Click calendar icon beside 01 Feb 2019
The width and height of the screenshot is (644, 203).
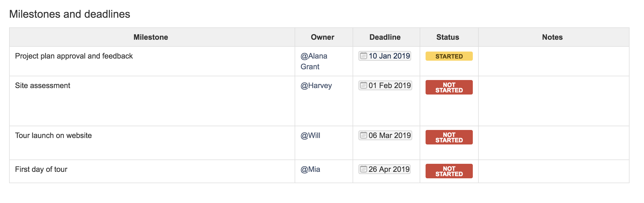[x=363, y=85]
